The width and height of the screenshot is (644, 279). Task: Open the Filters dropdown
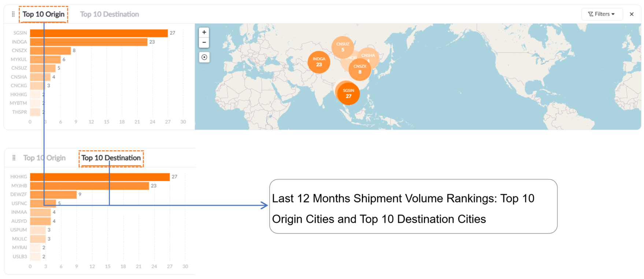(602, 14)
